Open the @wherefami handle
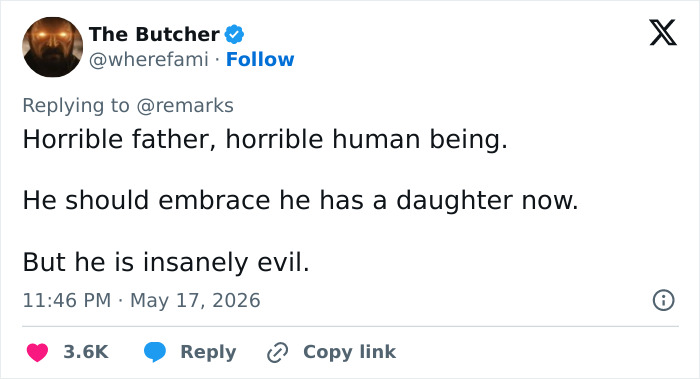700x379 pixels. (x=149, y=59)
